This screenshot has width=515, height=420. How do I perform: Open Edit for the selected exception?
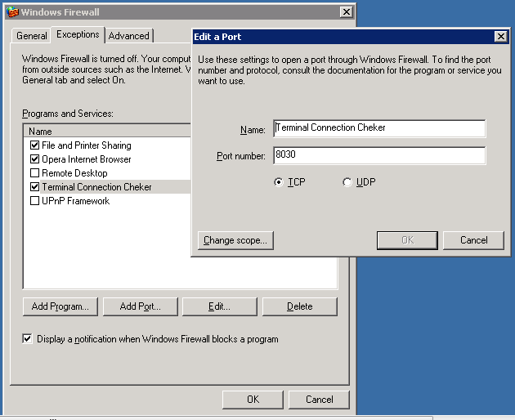coord(219,306)
